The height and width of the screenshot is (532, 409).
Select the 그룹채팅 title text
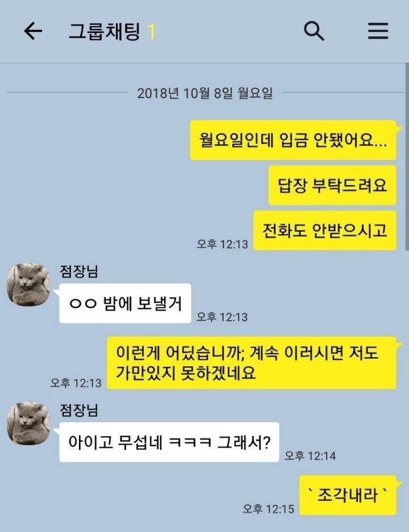(x=105, y=32)
